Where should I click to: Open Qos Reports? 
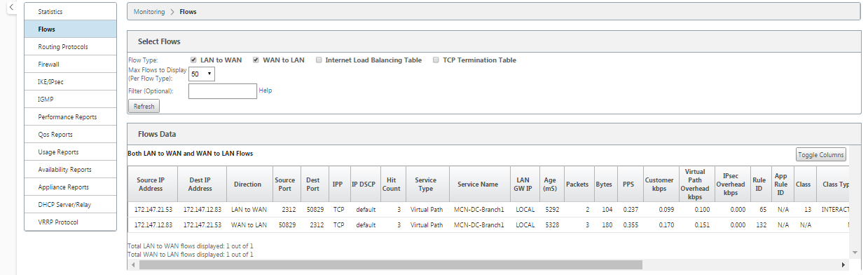[x=70, y=135]
